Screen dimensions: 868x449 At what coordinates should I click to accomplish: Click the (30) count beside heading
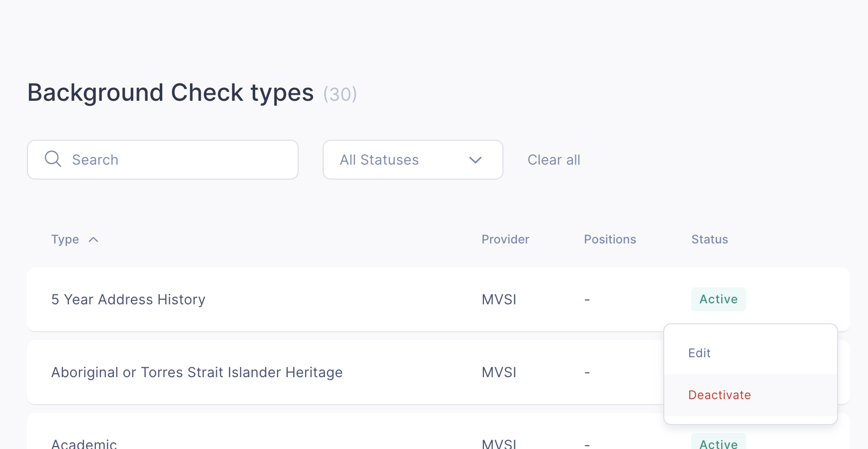coord(340,94)
